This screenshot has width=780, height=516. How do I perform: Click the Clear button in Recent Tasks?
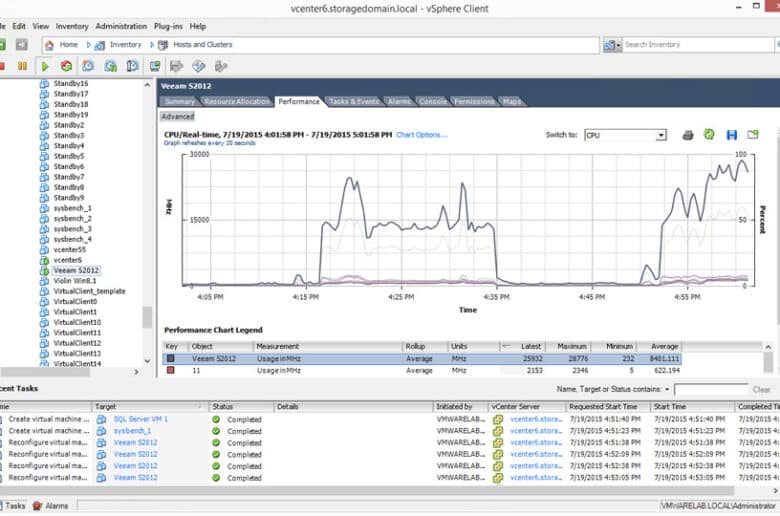tap(762, 390)
